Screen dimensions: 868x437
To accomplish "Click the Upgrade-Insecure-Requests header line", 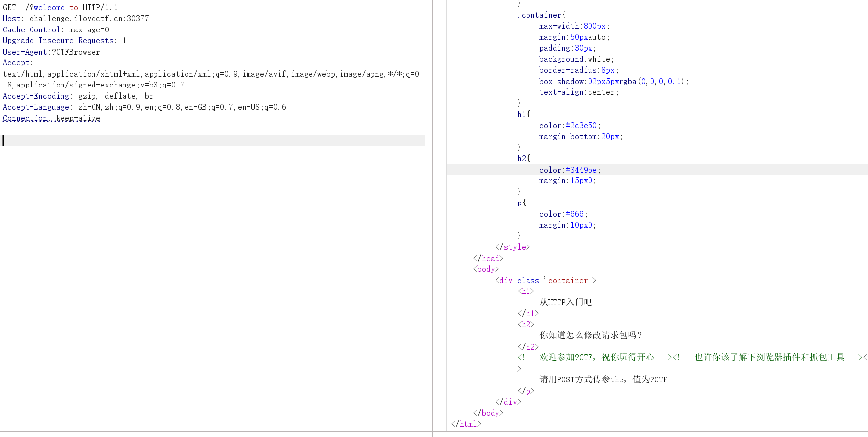I will click(64, 41).
